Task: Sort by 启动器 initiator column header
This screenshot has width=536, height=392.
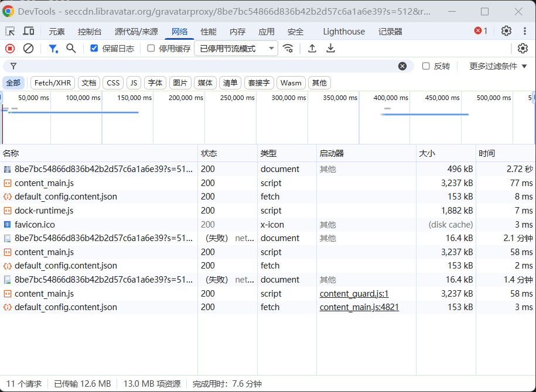Action: click(367, 153)
